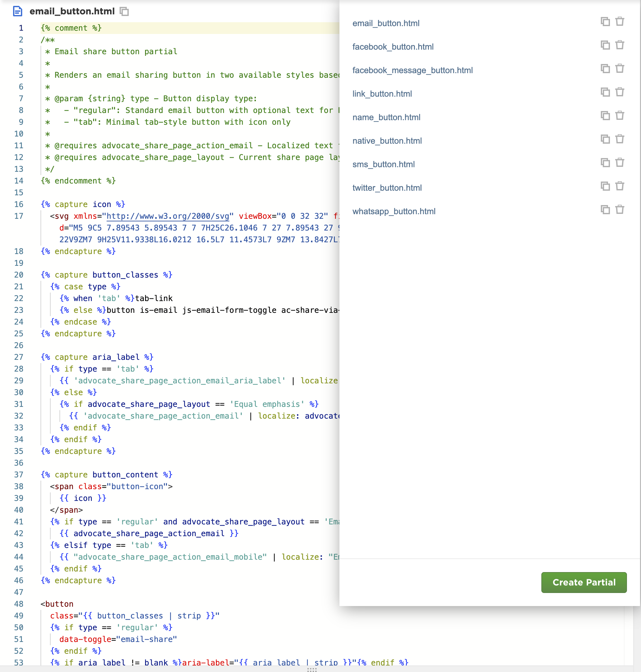Open the facebook_button.html partial
The height and width of the screenshot is (672, 641).
[393, 47]
